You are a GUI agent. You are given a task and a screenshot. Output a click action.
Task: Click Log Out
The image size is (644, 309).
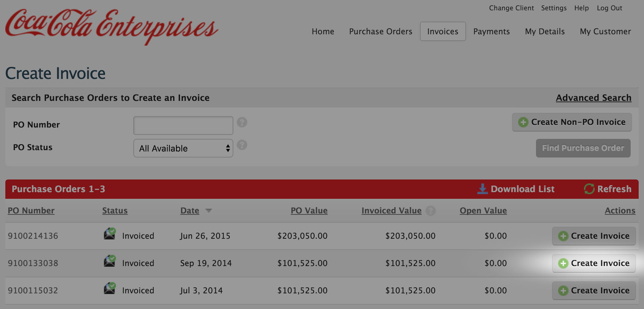(609, 8)
